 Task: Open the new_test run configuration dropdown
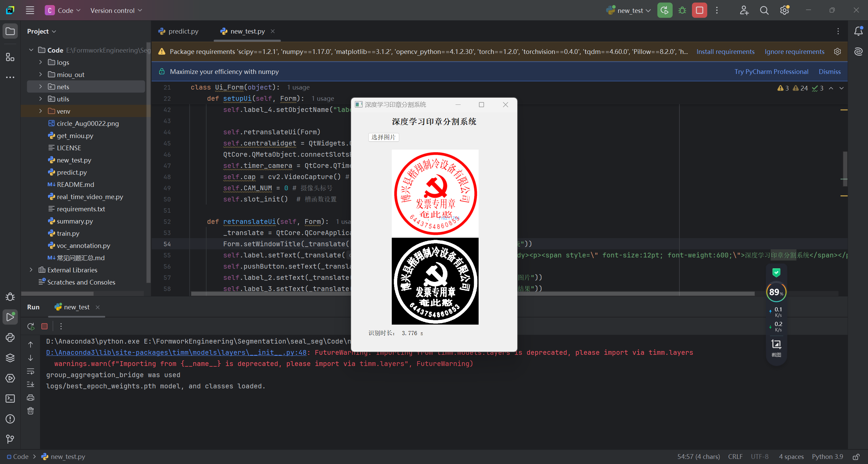[630, 11]
